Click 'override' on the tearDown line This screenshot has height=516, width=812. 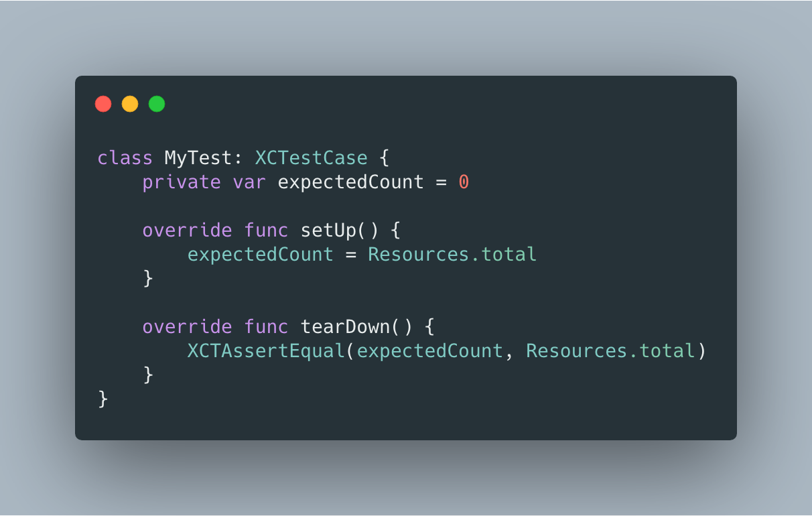(188, 327)
